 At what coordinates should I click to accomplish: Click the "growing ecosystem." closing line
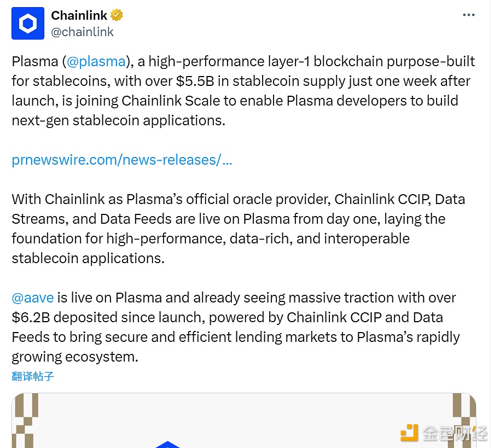[x=75, y=357]
